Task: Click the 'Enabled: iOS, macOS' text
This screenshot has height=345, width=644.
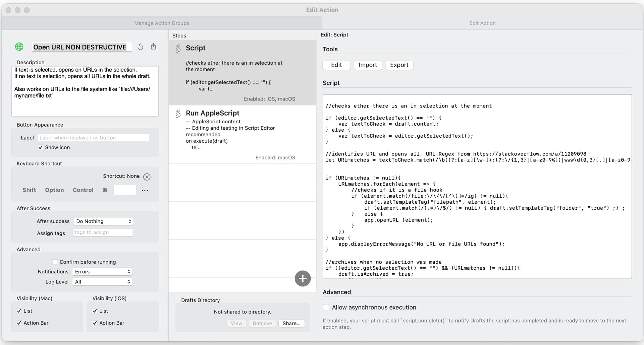Action: (x=269, y=99)
